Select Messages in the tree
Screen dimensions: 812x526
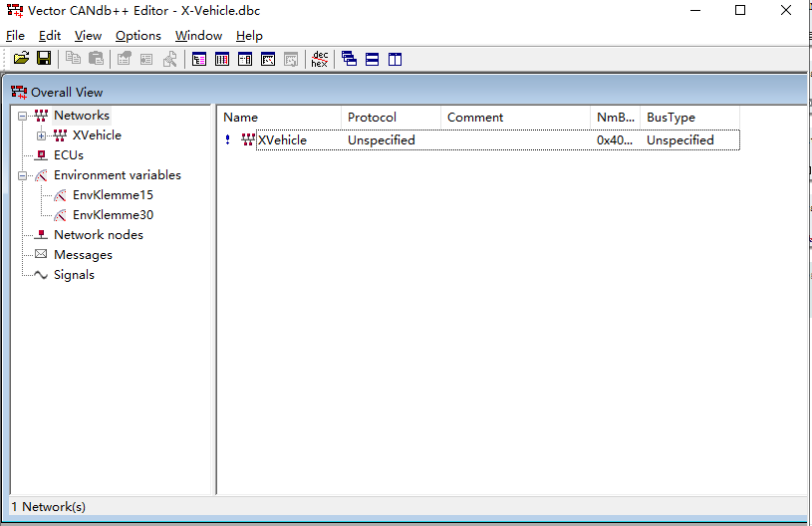coord(83,255)
